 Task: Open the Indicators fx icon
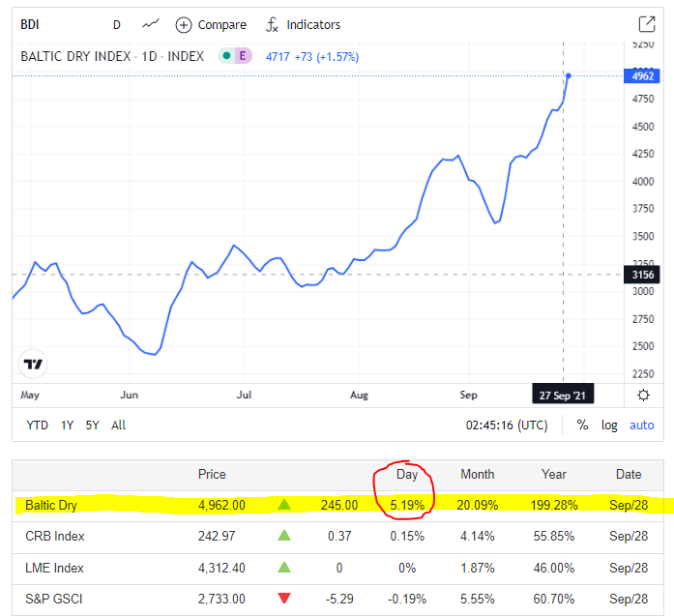pos(272,24)
